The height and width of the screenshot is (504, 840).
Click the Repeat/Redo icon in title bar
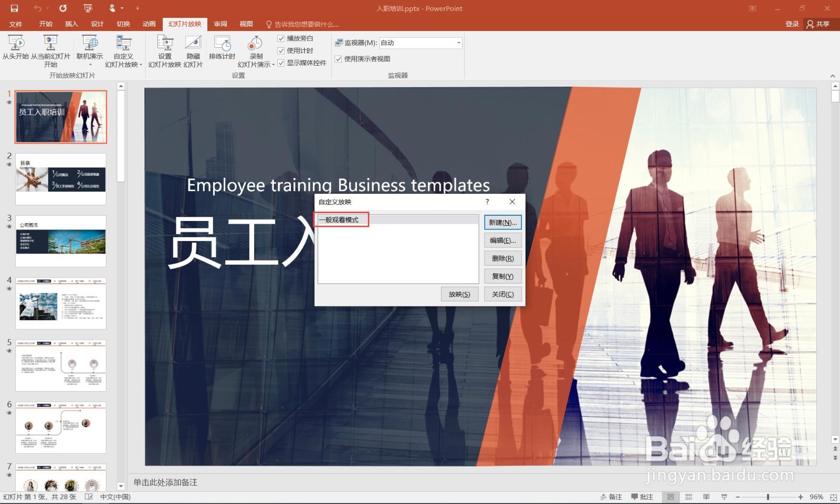(x=63, y=8)
